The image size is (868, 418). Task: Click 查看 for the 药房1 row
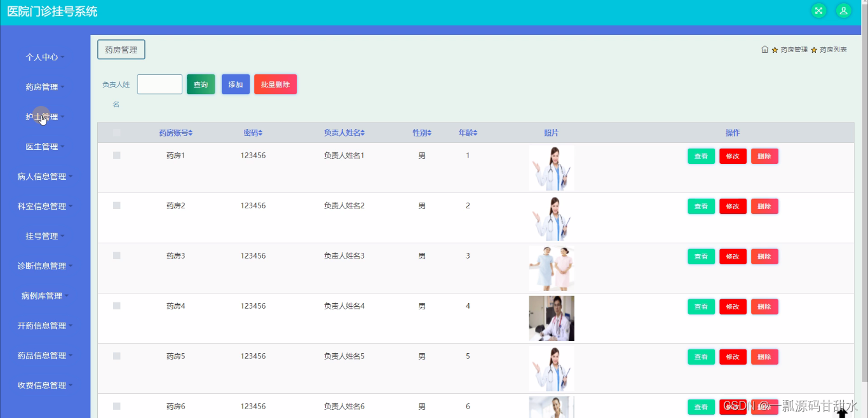coord(701,156)
